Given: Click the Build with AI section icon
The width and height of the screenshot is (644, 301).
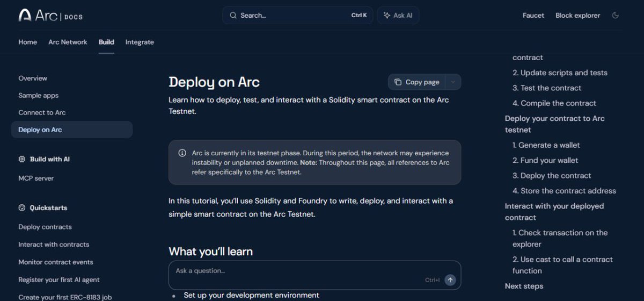Looking at the screenshot, I should tap(22, 160).
